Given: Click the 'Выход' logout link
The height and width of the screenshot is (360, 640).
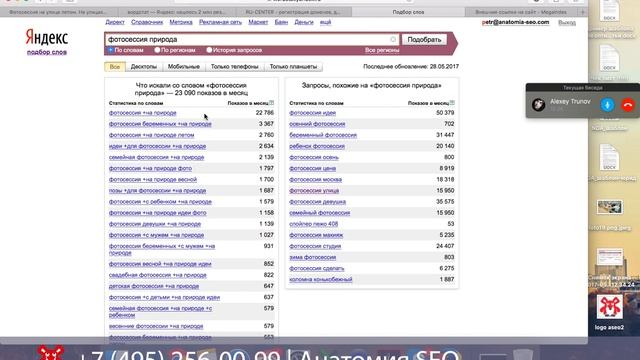Looking at the screenshot, I should pos(567,22).
